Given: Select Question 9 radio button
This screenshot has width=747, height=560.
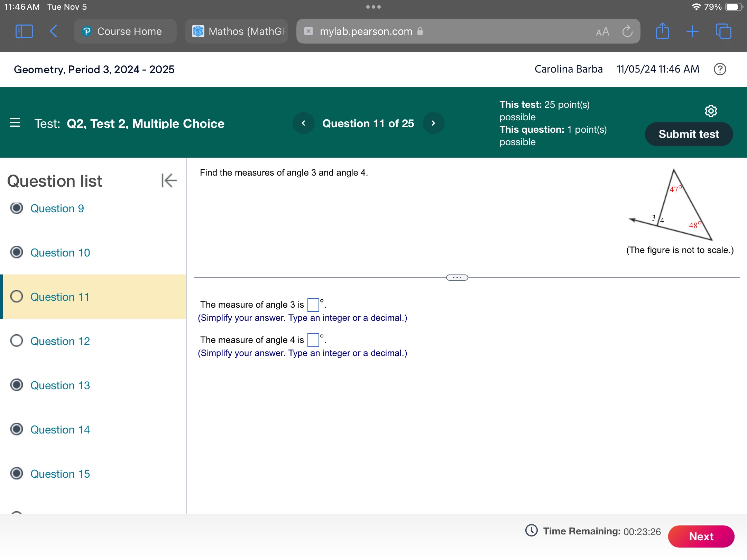Looking at the screenshot, I should click(x=16, y=208).
